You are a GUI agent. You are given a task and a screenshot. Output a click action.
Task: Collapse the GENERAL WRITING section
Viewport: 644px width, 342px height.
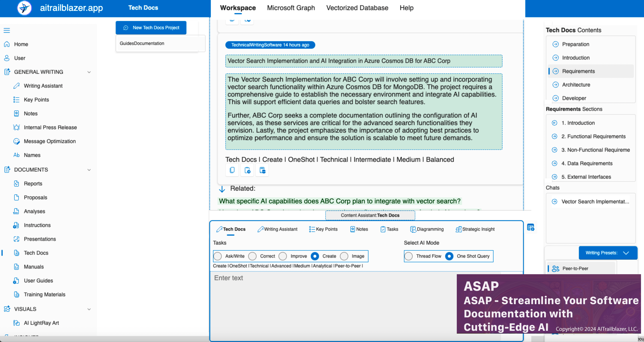pyautogui.click(x=89, y=72)
